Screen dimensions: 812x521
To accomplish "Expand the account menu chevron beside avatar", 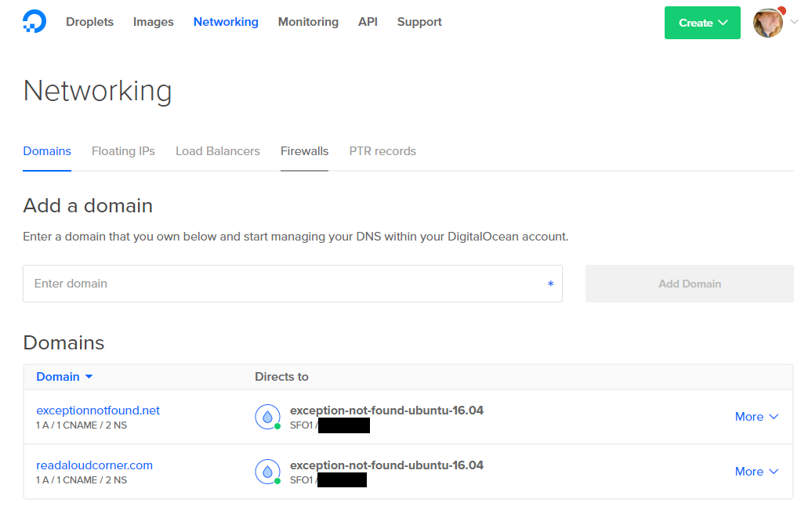I will pyautogui.click(x=795, y=22).
